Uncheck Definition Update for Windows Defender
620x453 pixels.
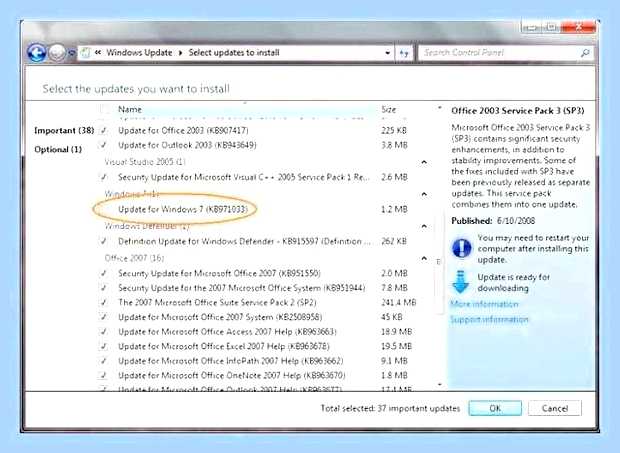[x=104, y=241]
